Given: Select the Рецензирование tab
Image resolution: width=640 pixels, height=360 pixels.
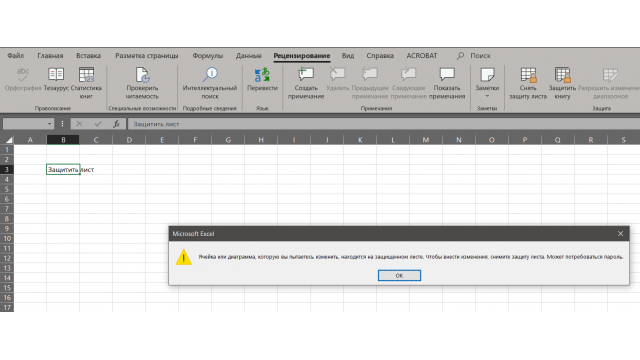Looking at the screenshot, I should click(x=302, y=56).
